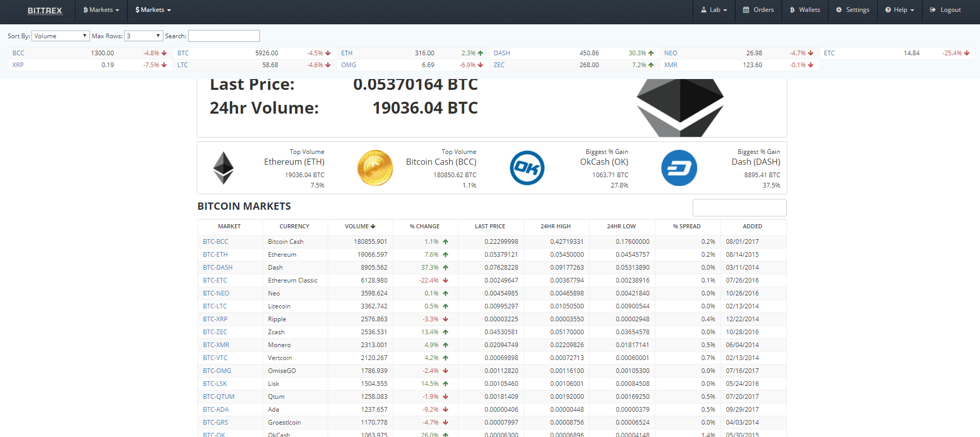Sort table by Added column
Screen dimensions: 980x437
(753, 226)
